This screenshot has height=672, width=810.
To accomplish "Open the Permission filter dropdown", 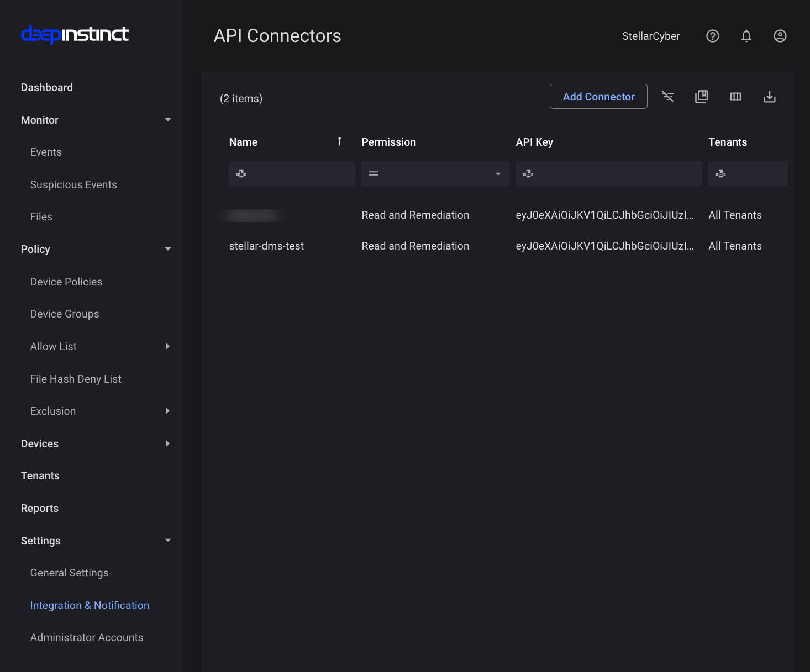I will (x=497, y=173).
